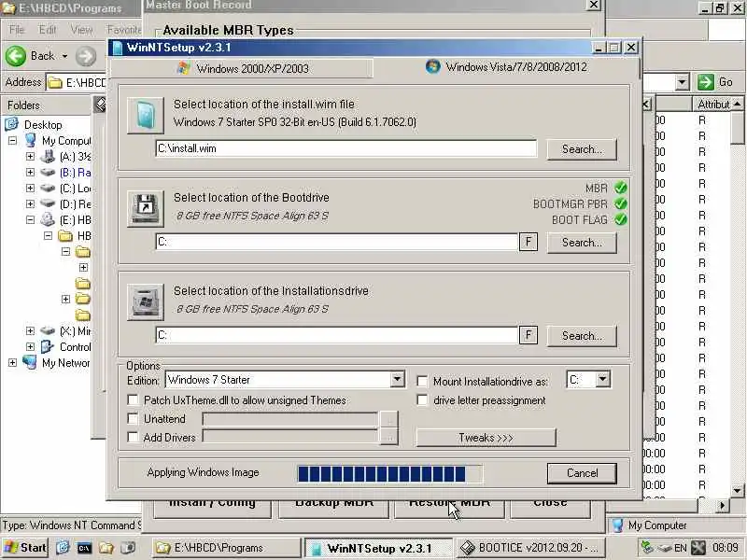This screenshot has height=560, width=747.
Task: Check Mount Installationdrive as option
Action: pos(422,381)
